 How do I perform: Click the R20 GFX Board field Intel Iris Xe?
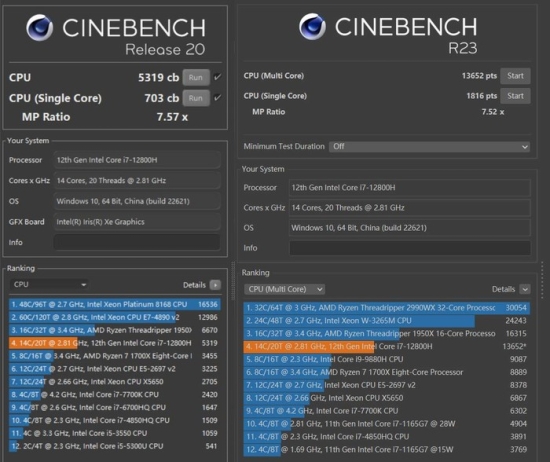tap(137, 222)
